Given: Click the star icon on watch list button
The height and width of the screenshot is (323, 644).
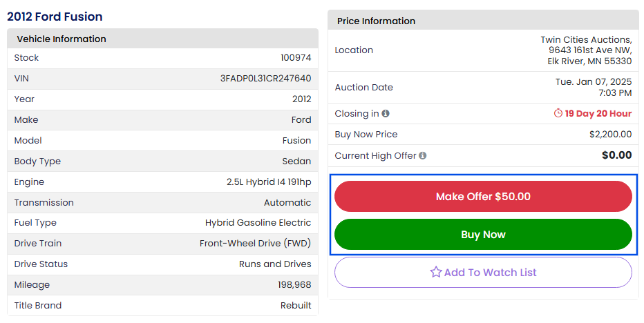Looking at the screenshot, I should (x=435, y=273).
